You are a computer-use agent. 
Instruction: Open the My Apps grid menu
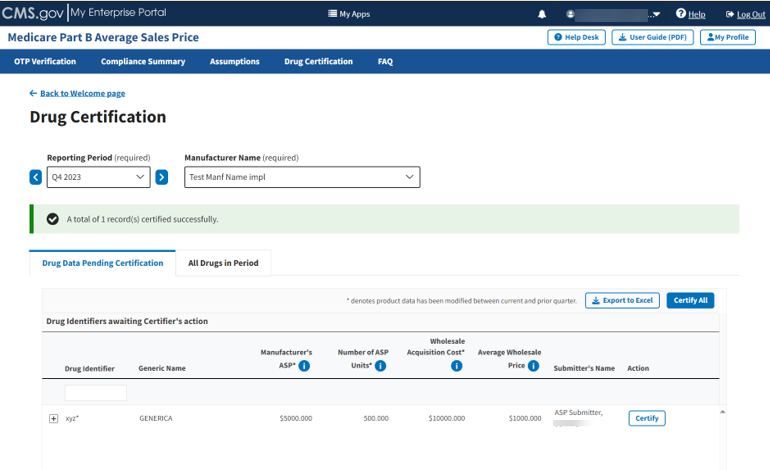349,14
